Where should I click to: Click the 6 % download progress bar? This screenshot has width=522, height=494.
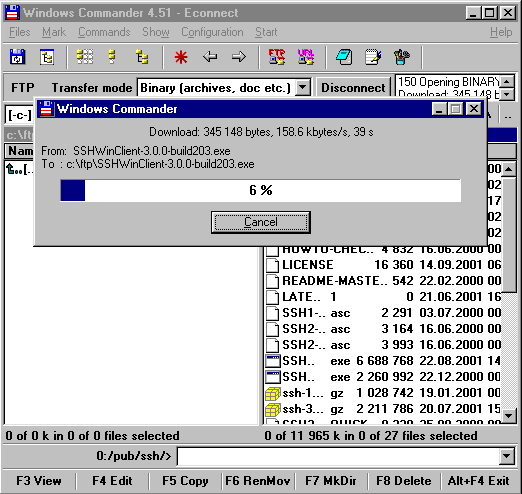[261, 190]
